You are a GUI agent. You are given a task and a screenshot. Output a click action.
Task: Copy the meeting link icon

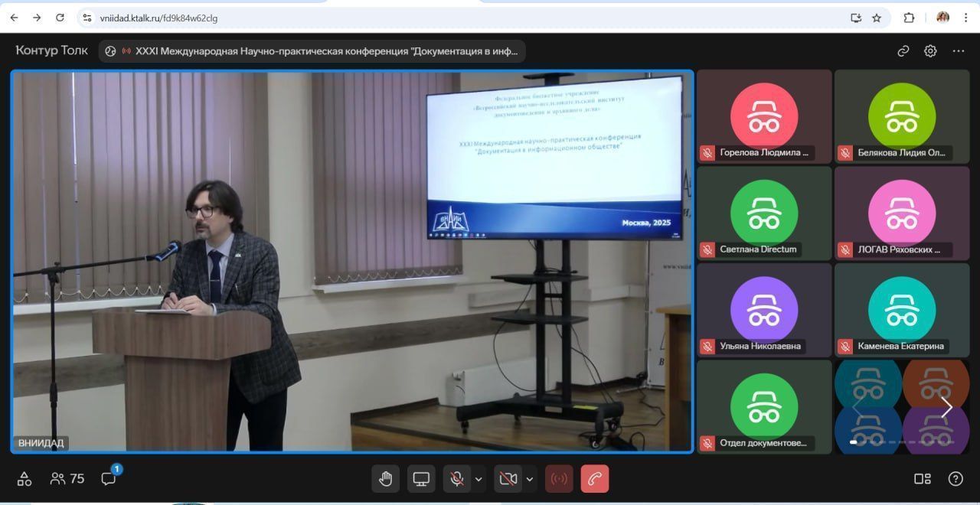903,51
